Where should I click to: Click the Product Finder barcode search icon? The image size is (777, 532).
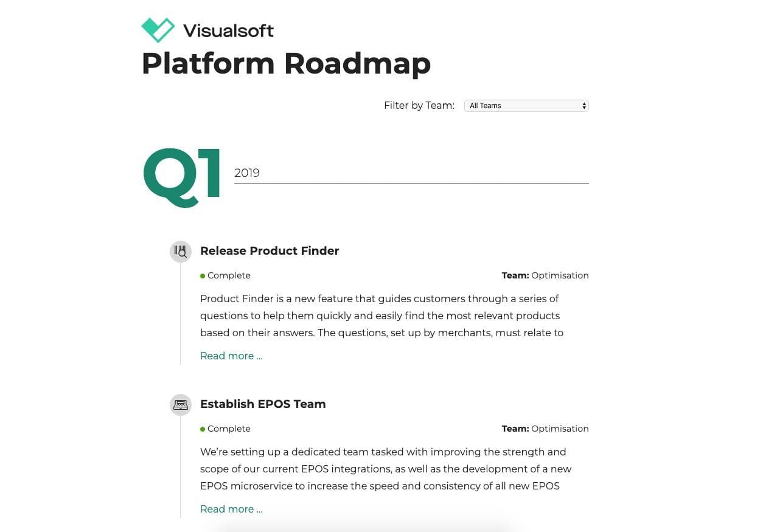pyautogui.click(x=181, y=251)
